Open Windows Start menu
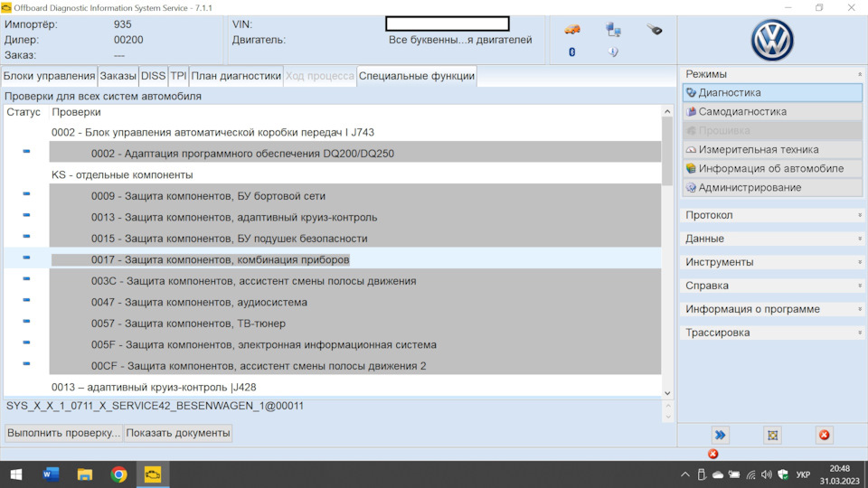Screen dimensions: 868x488 (16, 474)
